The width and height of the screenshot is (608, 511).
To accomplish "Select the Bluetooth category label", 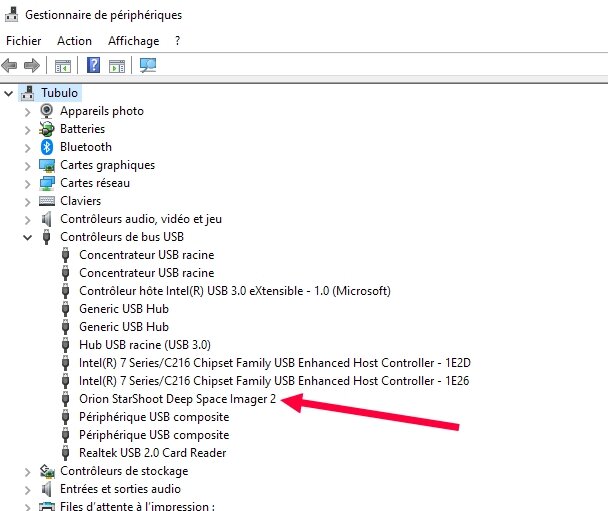I will tap(86, 147).
